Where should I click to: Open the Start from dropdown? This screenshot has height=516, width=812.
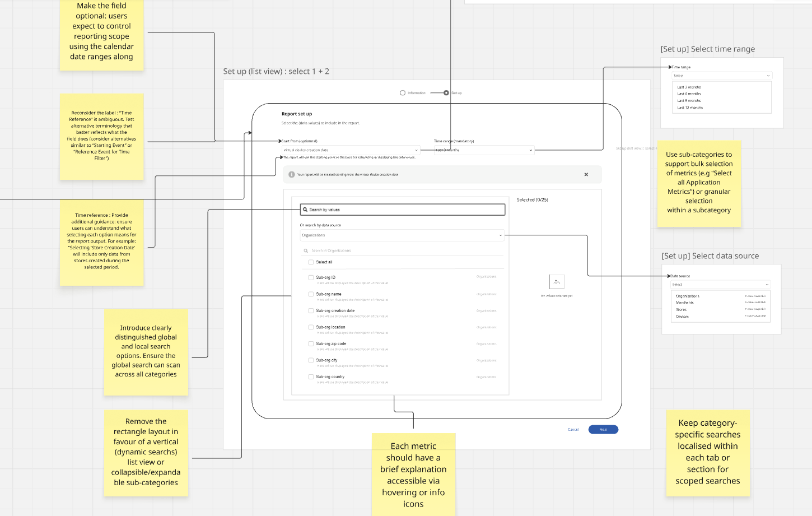[351, 150]
